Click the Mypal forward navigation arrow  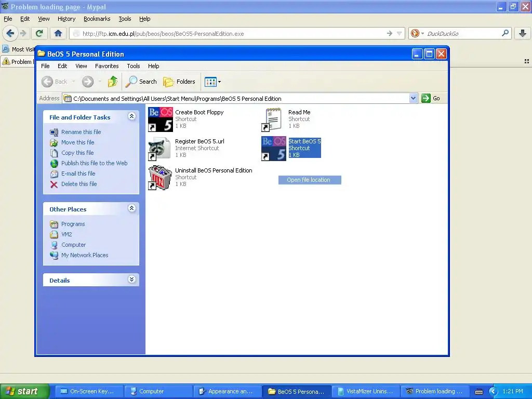coord(23,33)
